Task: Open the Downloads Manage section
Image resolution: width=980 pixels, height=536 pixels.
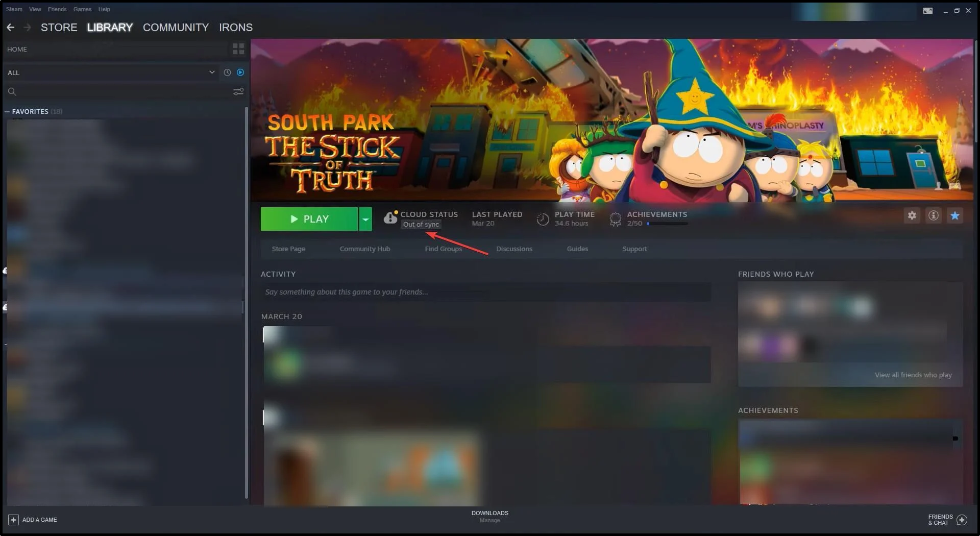Action: tap(490, 517)
